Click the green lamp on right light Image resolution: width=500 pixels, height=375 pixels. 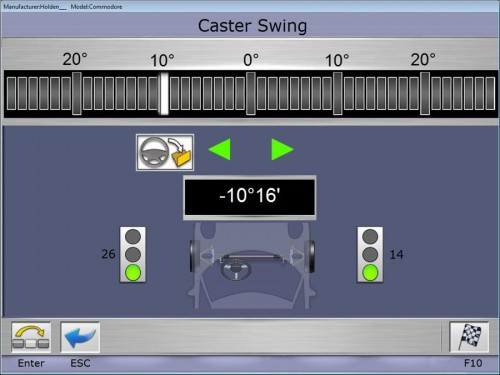pyautogui.click(x=370, y=272)
